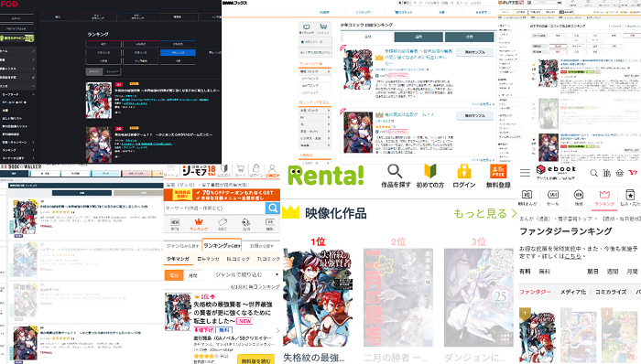Click the コミックシーモア login lock icon
Viewport: 641px width, 364px height.
pyautogui.click(x=255, y=168)
